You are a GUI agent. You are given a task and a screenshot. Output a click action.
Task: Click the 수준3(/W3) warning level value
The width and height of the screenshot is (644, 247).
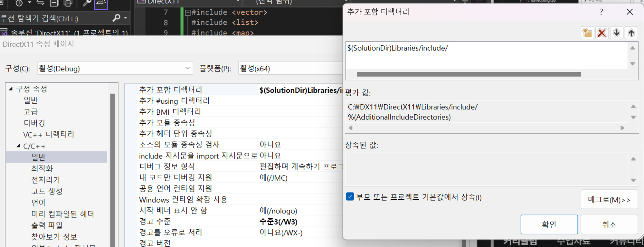click(x=279, y=222)
